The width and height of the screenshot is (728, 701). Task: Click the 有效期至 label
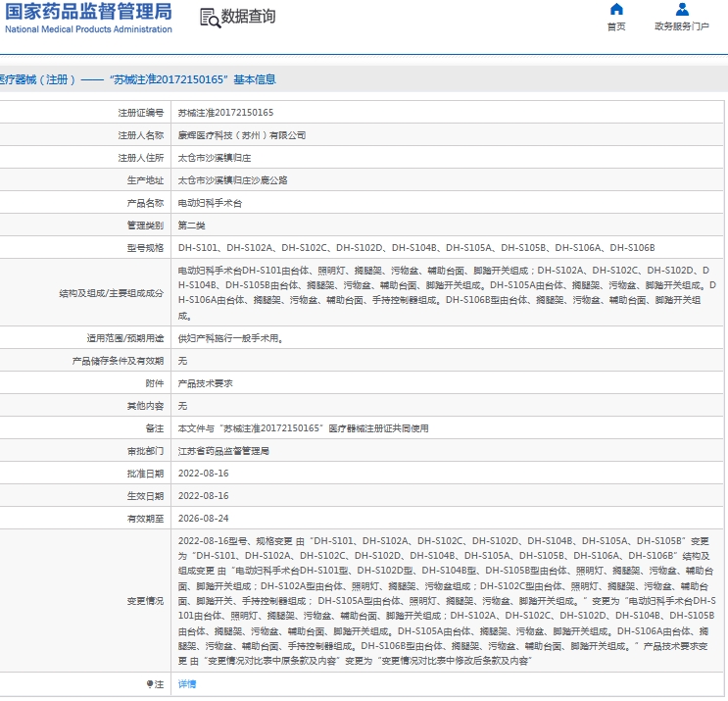click(145, 519)
